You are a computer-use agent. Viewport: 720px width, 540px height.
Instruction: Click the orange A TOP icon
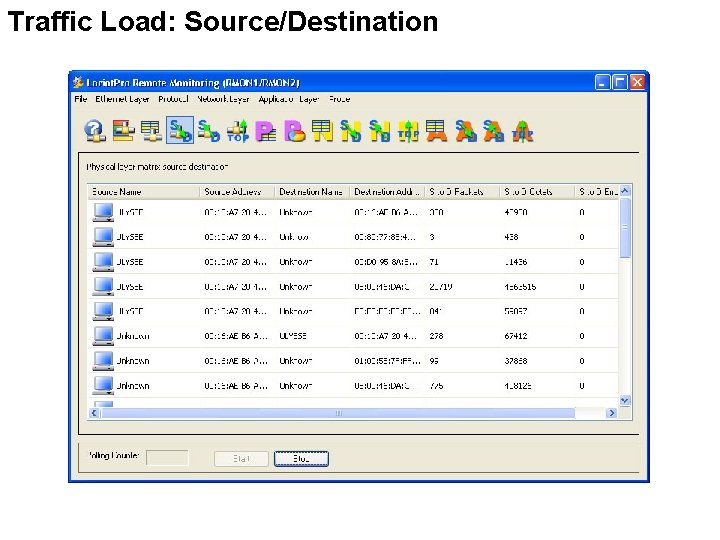click(523, 131)
